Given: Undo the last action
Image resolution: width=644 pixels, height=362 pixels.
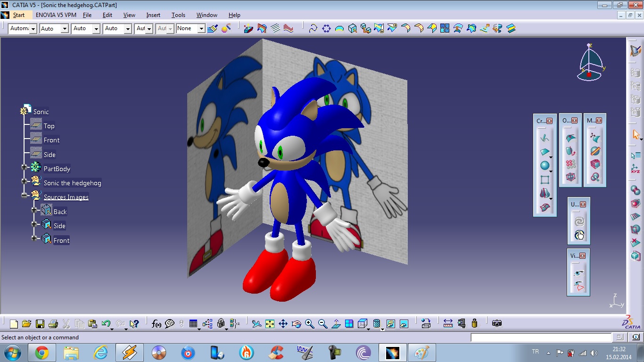Looking at the screenshot, I should pos(106,324).
